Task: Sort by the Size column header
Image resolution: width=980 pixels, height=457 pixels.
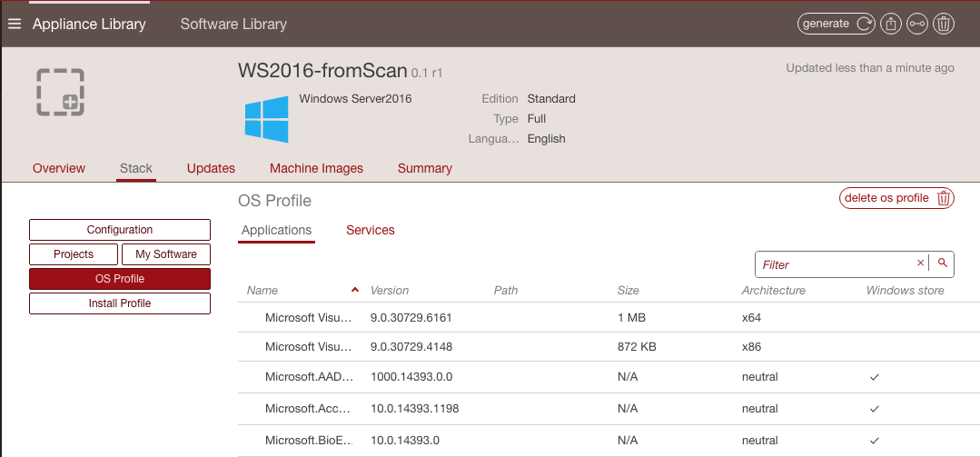Action: click(x=629, y=290)
